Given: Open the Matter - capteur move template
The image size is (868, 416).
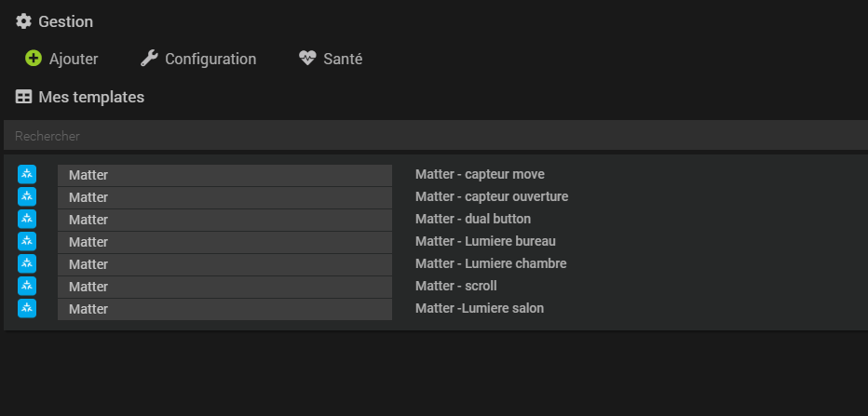Looking at the screenshot, I should 480,174.
